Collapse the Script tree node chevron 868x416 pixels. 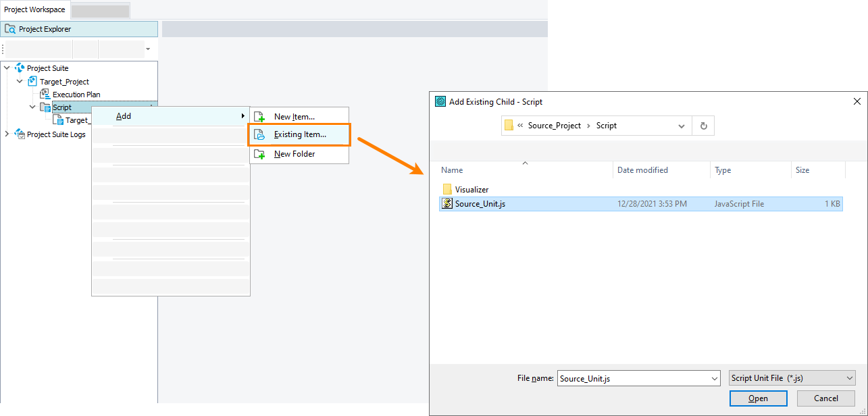(32, 107)
